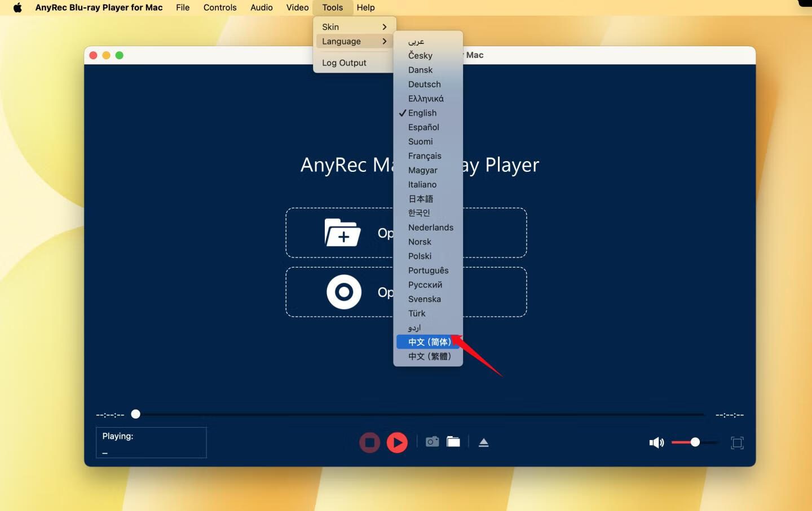The image size is (812, 511).
Task: Adjust the volume slider knob
Action: tap(695, 442)
